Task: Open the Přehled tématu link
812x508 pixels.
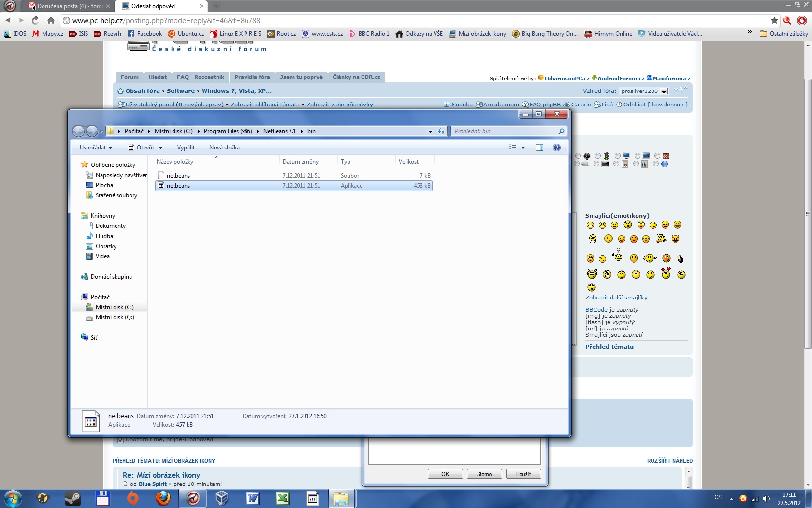Action: pyautogui.click(x=609, y=347)
